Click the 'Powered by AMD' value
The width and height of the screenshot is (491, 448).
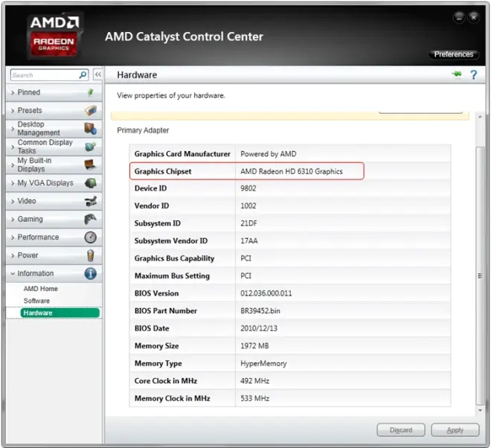269,154
